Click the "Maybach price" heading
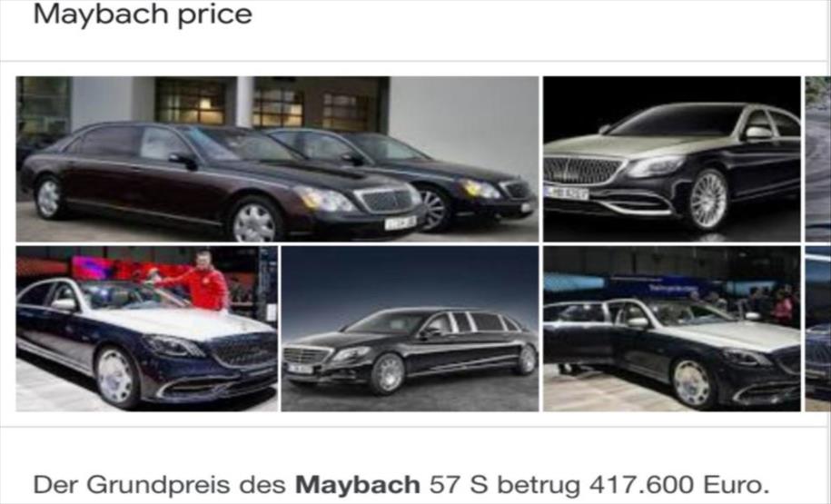 point(143,15)
